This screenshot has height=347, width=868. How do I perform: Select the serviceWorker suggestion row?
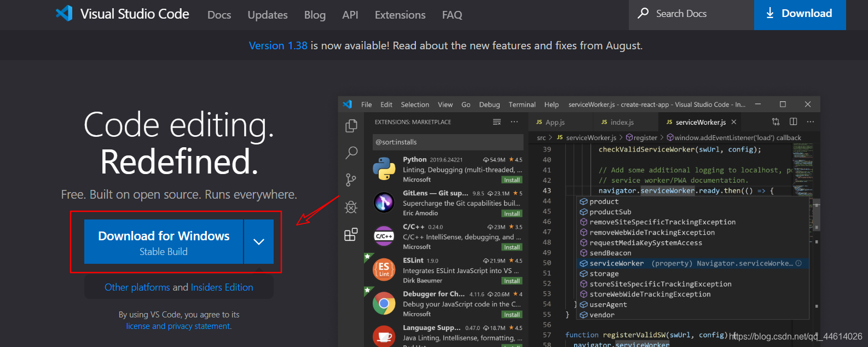[693, 263]
